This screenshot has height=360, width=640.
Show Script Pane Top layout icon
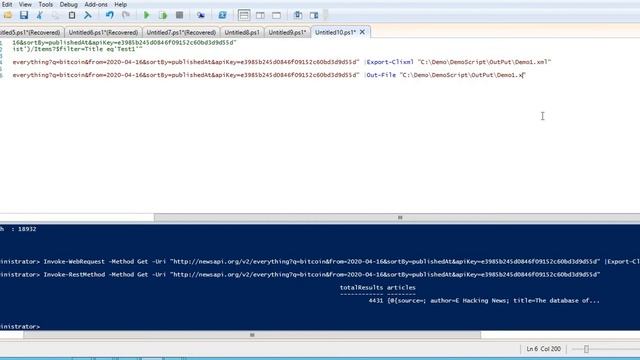244,16
